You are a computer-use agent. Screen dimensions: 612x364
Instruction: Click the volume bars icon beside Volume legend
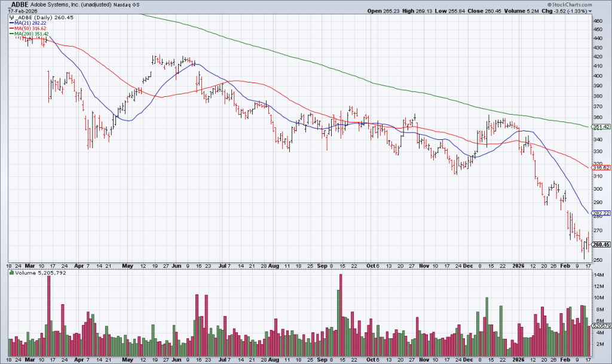coord(12,273)
